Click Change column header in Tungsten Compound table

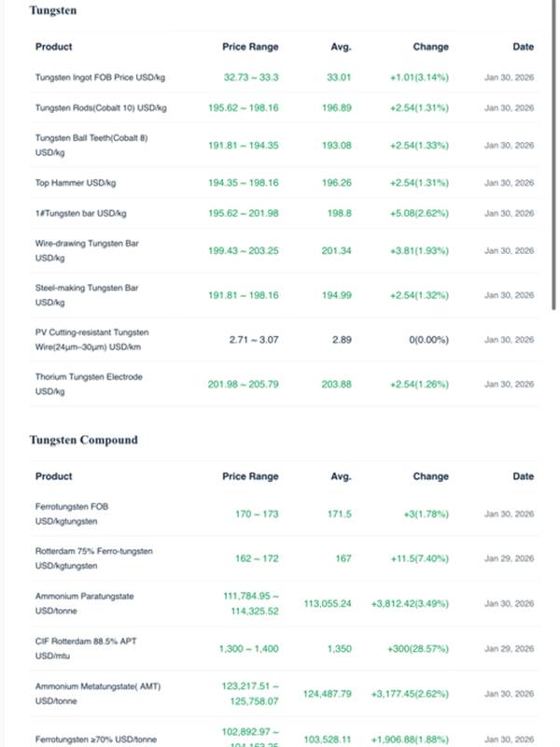(430, 476)
